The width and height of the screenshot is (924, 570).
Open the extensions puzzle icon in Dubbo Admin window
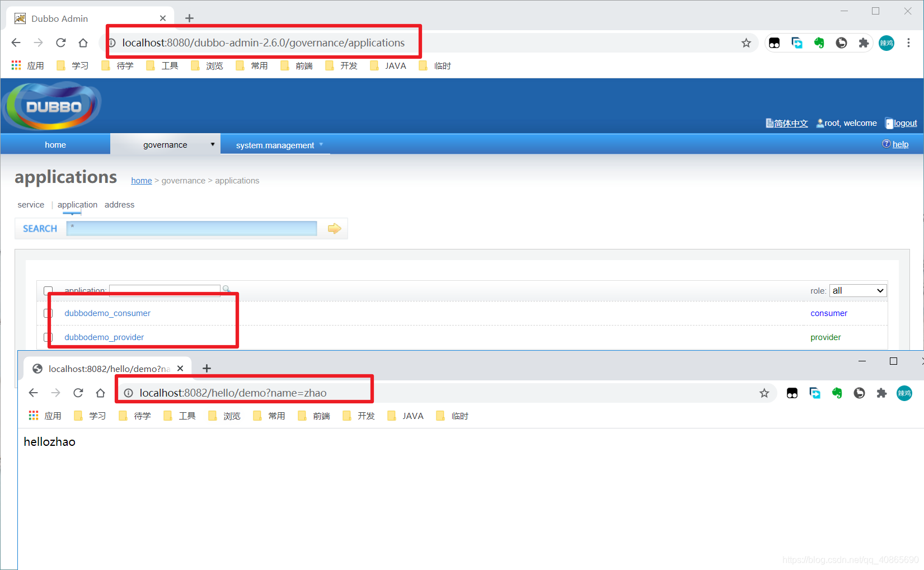pos(864,43)
